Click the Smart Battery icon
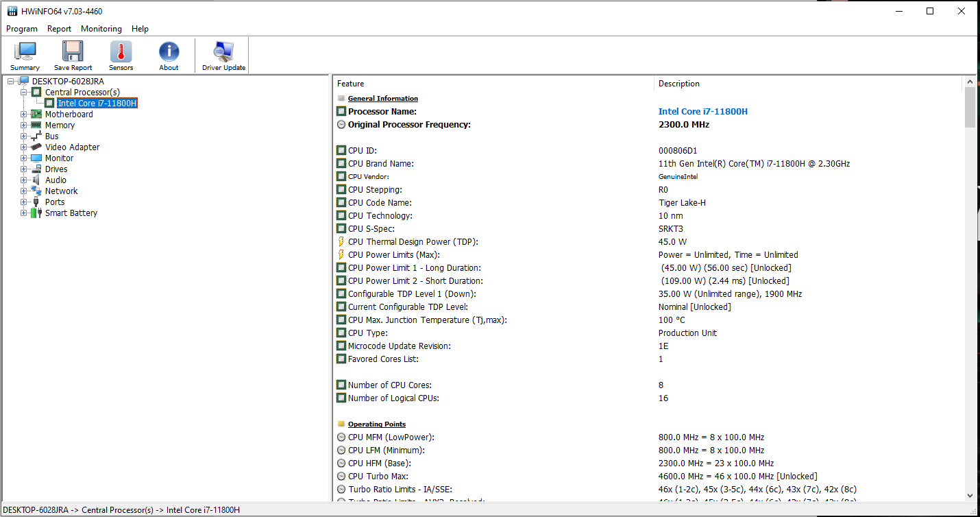This screenshot has height=517, width=980. coord(36,213)
